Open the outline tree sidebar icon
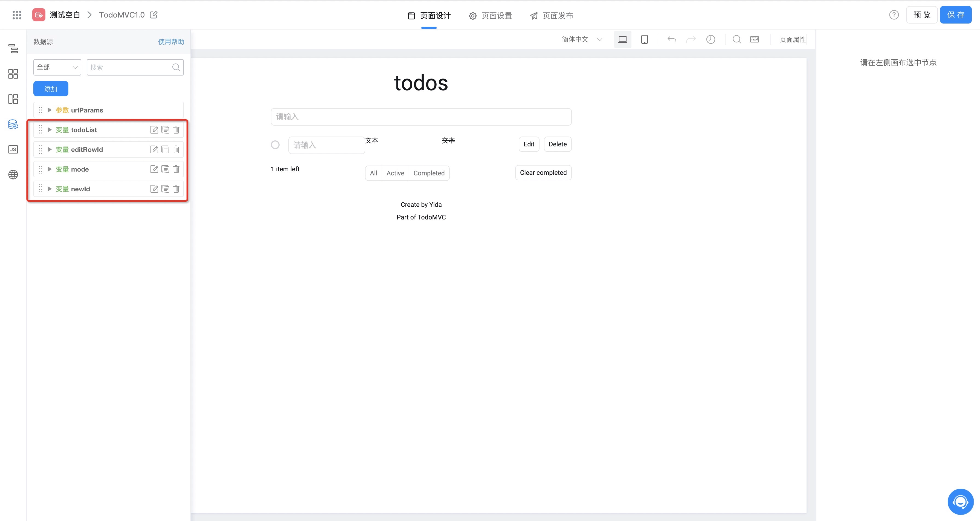Image resolution: width=980 pixels, height=521 pixels. 13,48
